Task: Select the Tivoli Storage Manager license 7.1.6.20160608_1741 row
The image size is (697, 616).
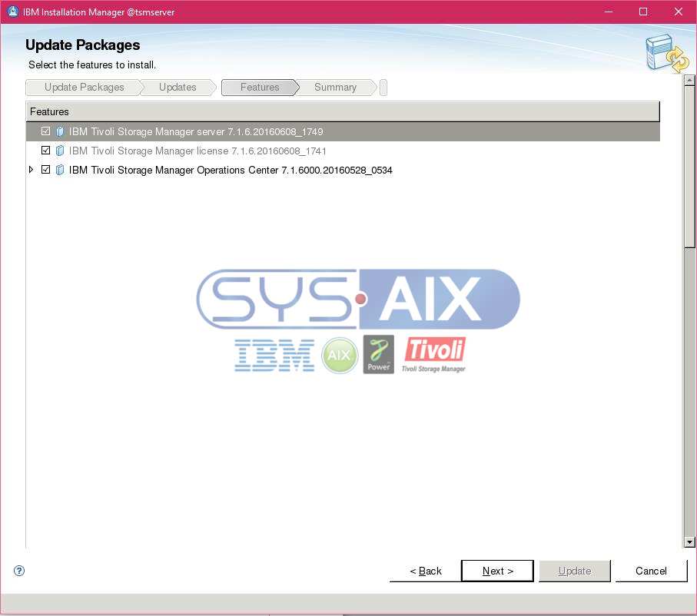Action: [x=343, y=151]
